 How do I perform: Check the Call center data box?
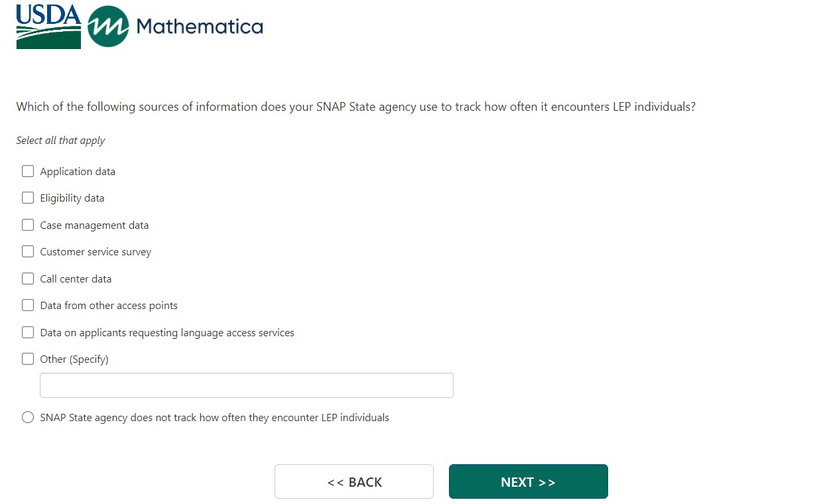(28, 279)
